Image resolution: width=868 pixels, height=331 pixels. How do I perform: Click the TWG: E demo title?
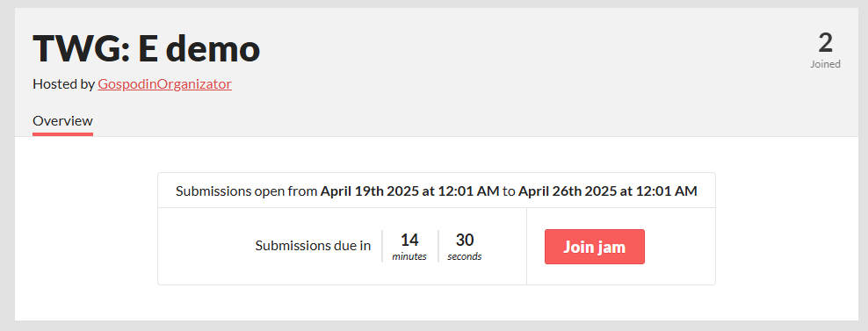tap(146, 48)
